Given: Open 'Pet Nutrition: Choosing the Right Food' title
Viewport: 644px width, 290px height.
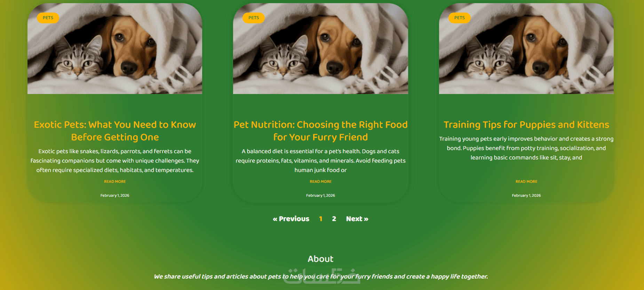Looking at the screenshot, I should [320, 131].
